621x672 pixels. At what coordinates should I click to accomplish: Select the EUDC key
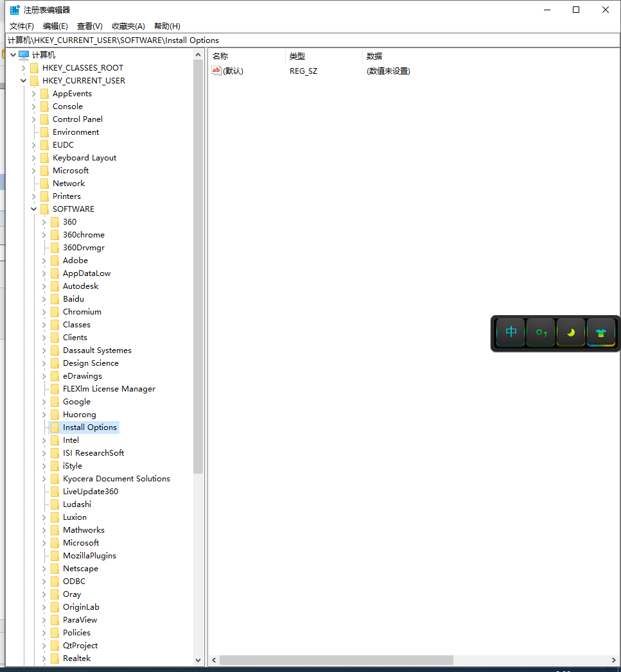click(63, 145)
